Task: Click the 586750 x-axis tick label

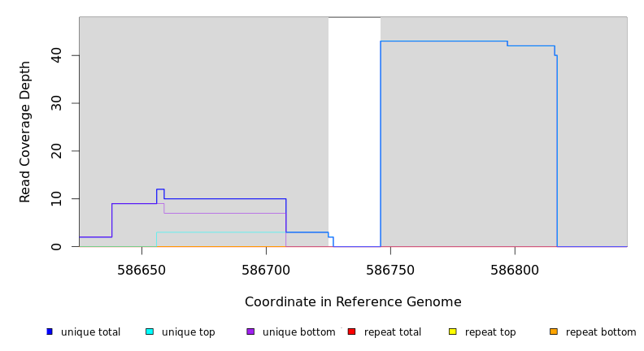Action: coord(391,270)
